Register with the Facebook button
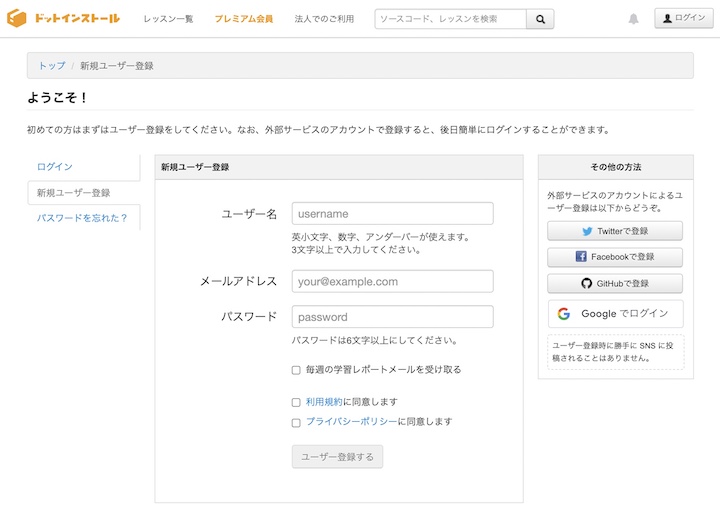The width and height of the screenshot is (720, 511). pyautogui.click(x=615, y=257)
